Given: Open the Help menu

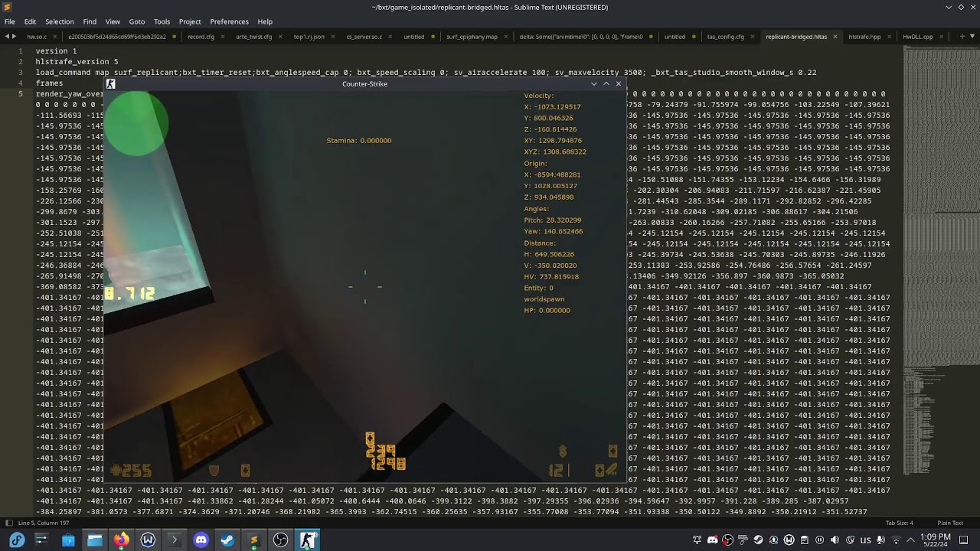Looking at the screenshot, I should (x=265, y=21).
